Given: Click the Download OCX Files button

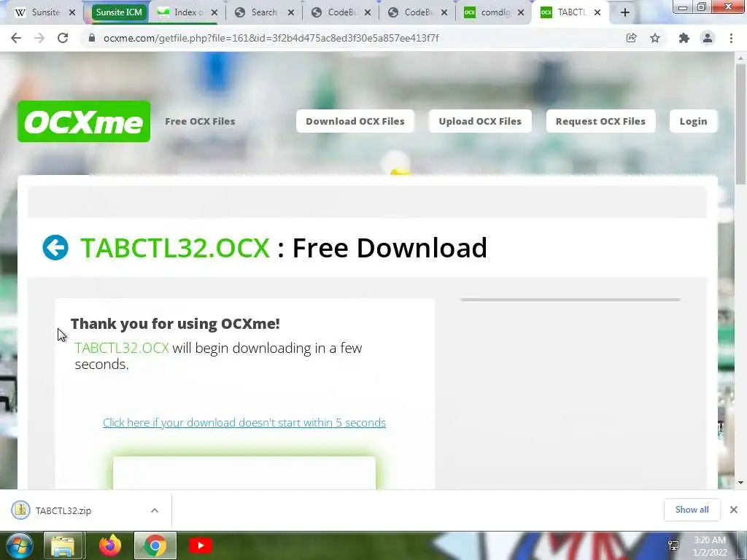Looking at the screenshot, I should [355, 122].
